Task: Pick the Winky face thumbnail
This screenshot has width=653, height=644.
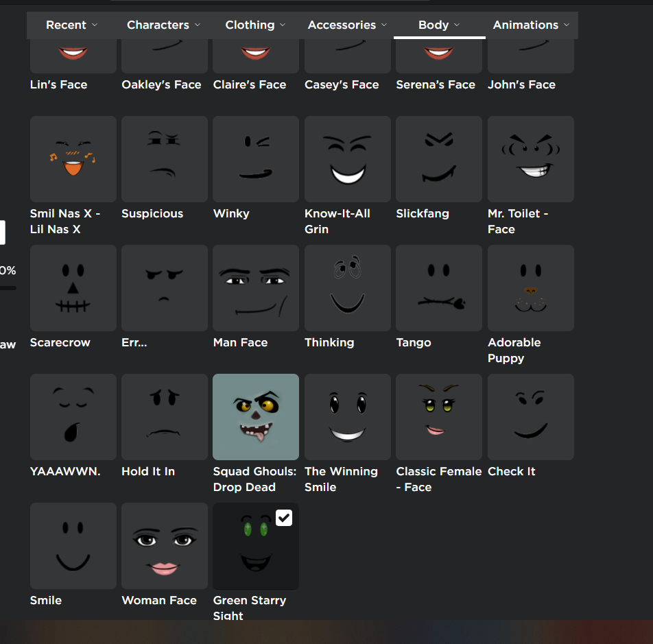Action: click(256, 159)
